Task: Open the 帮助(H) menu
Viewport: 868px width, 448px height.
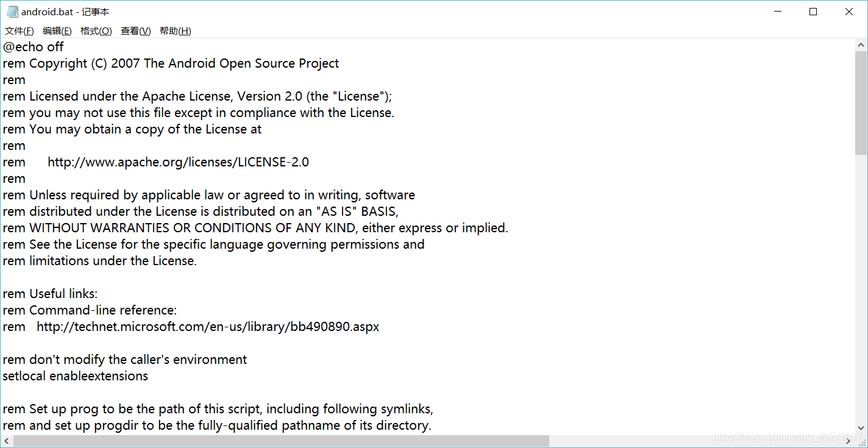Action: tap(176, 31)
